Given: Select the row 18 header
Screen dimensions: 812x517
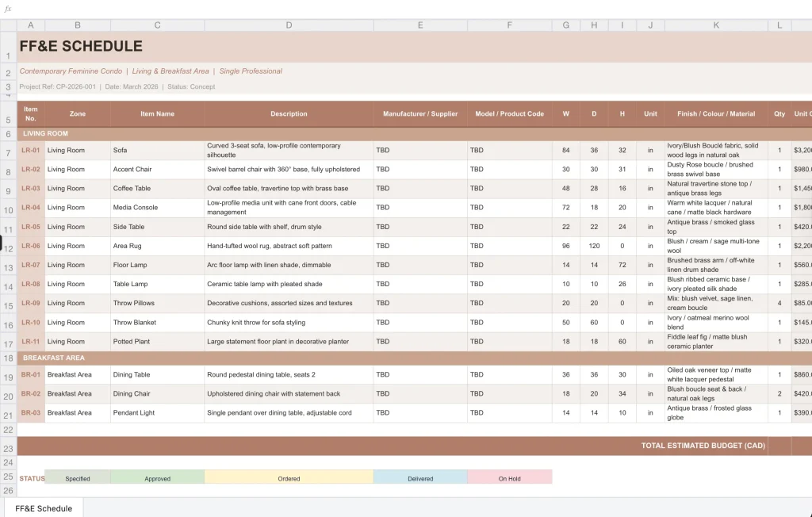Looking at the screenshot, I should [8, 359].
